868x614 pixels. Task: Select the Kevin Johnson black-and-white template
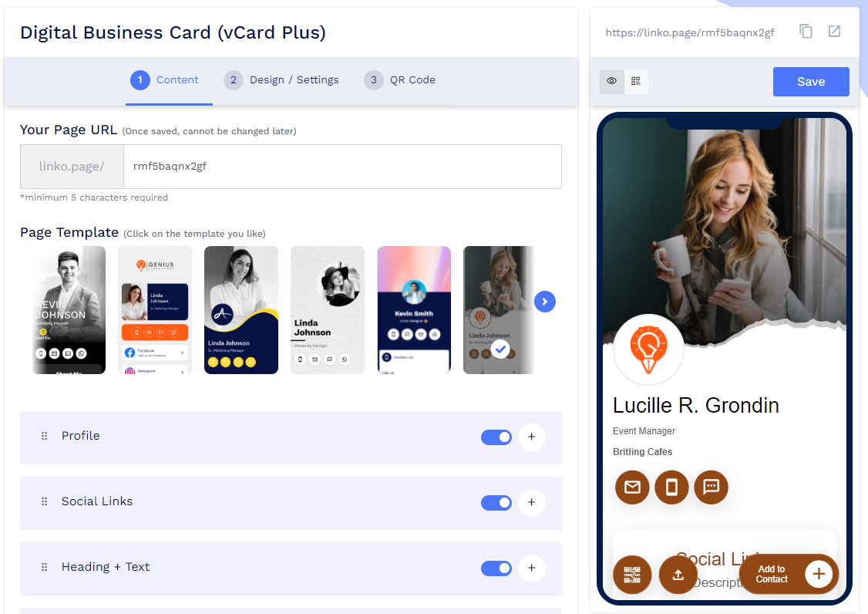pyautogui.click(x=69, y=310)
